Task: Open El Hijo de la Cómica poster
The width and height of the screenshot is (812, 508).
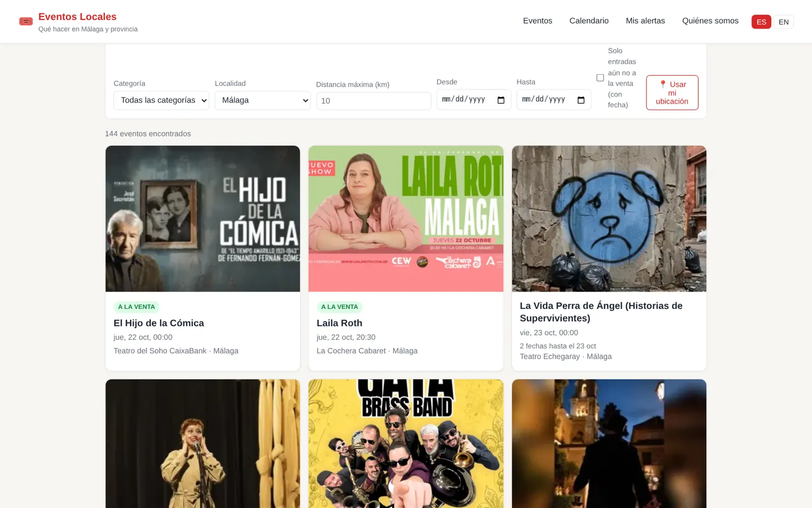Action: click(x=202, y=218)
